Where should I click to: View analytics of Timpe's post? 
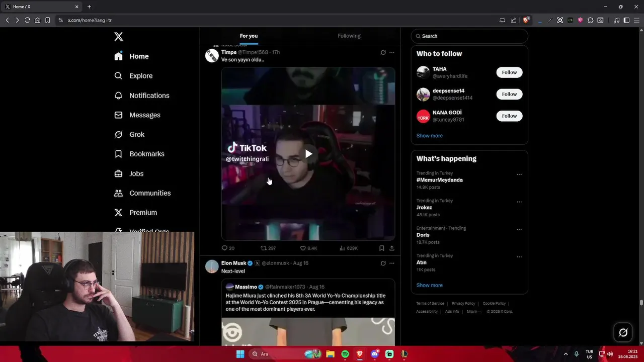[x=349, y=248]
